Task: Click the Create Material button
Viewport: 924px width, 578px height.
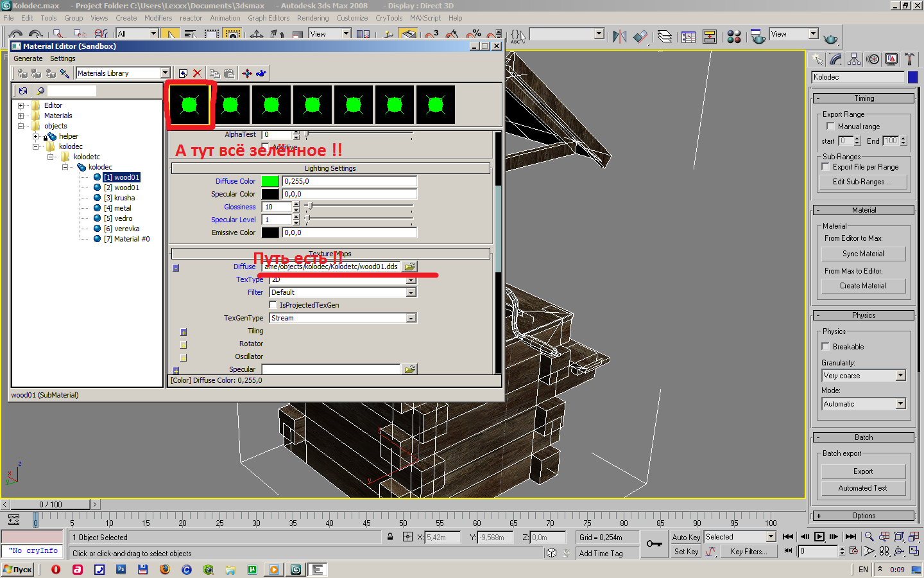Action: (x=863, y=286)
